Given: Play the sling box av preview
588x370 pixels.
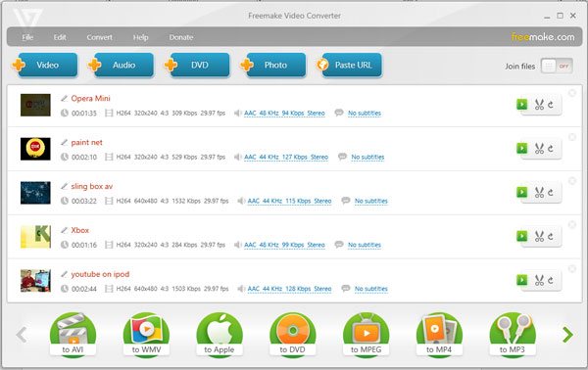Looking at the screenshot, I should tap(521, 192).
